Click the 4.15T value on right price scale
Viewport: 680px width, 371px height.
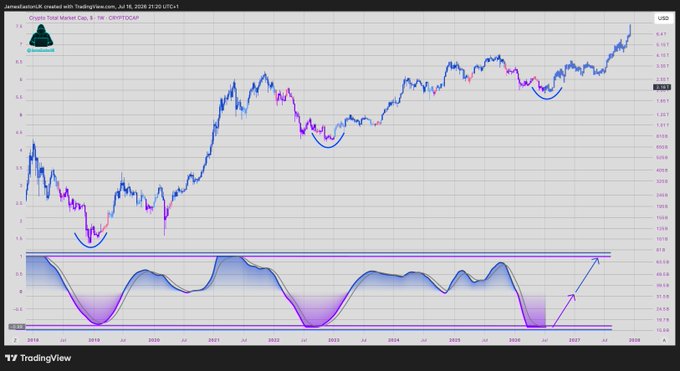(x=662, y=56)
